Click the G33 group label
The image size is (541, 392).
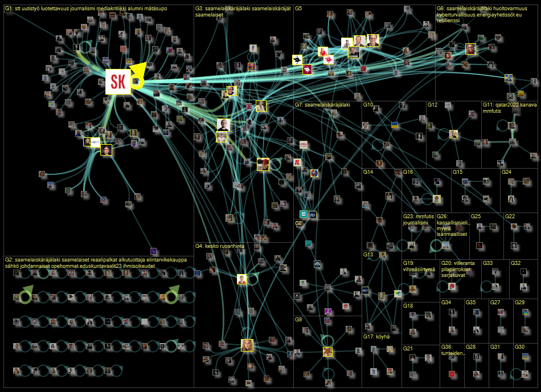pyautogui.click(x=487, y=263)
